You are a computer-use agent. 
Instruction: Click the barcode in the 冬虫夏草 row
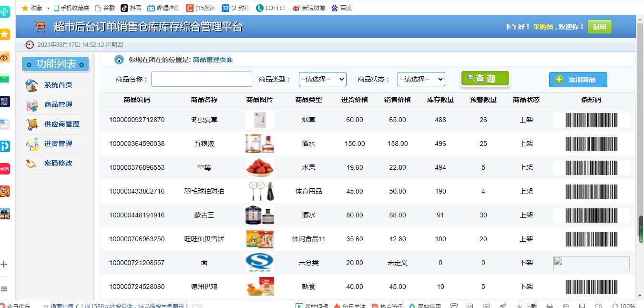592,120
